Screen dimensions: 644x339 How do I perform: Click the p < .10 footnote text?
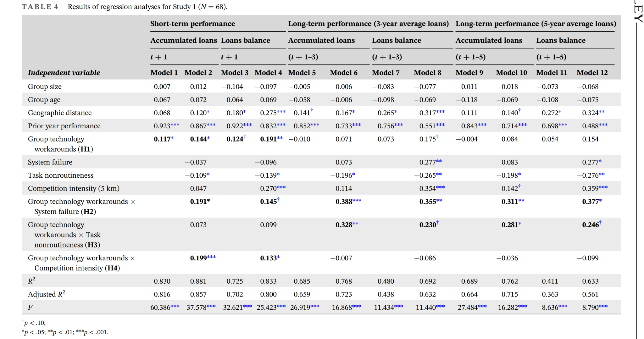(x=34, y=323)
